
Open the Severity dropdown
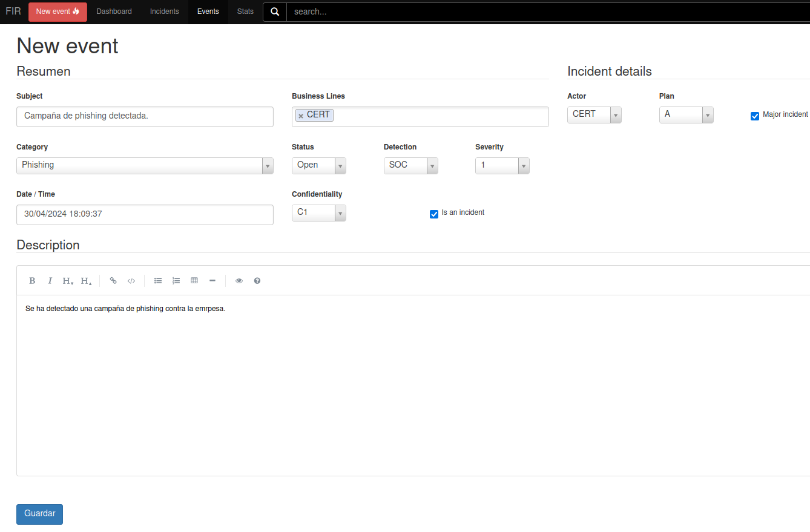pyautogui.click(x=502, y=165)
